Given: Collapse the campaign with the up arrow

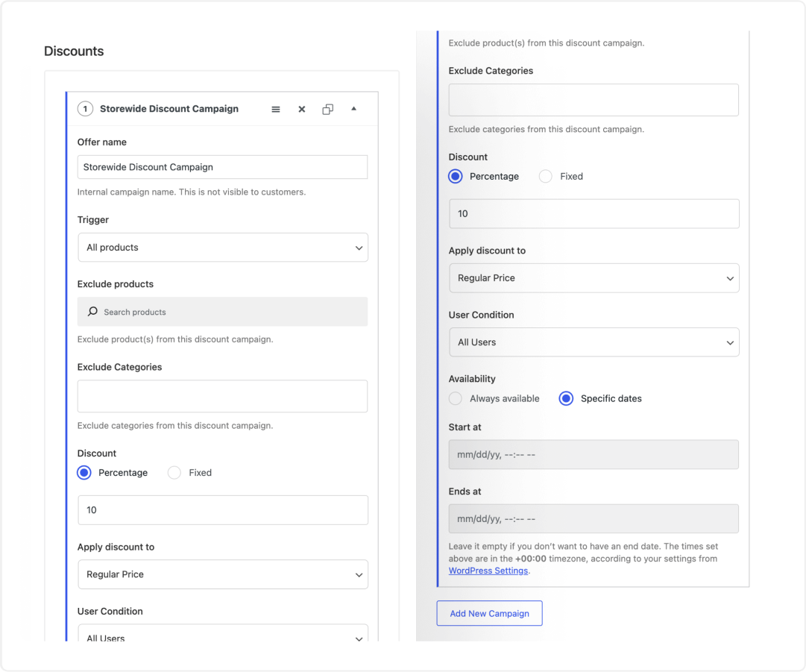Looking at the screenshot, I should coord(353,108).
